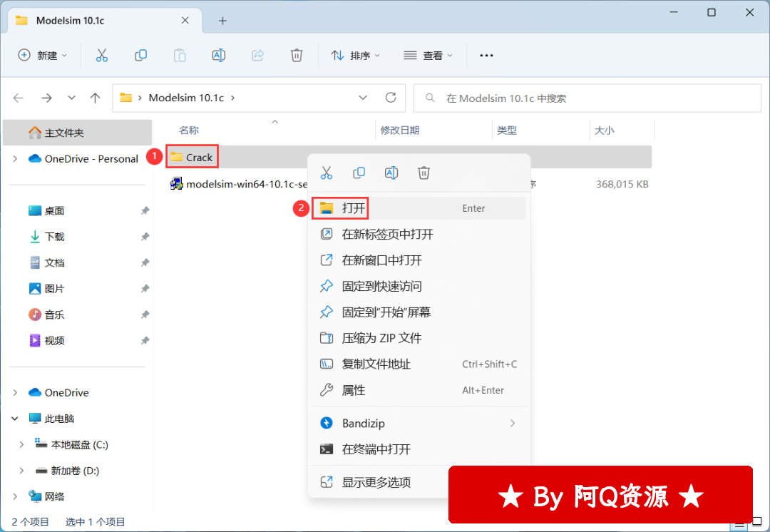Viewport: 770px width, 532px height.
Task: Expand 本地磁盘 (C:) tree node
Action: [x=21, y=444]
